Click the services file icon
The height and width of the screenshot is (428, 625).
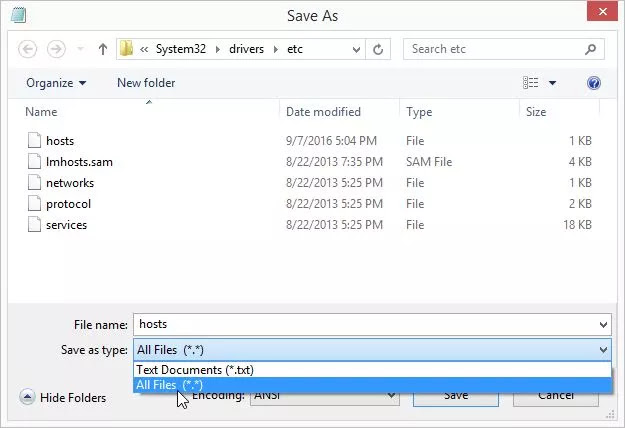34,224
